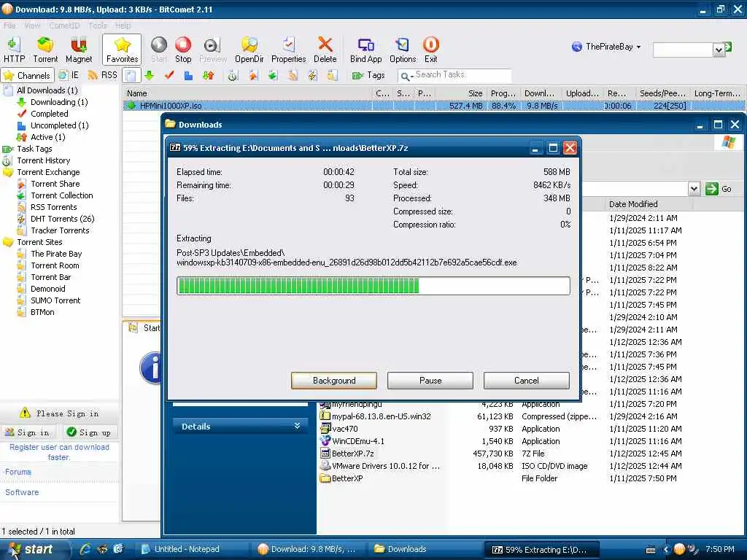Pause the 7-Zip extraction
Viewport: 747px width, 560px height.
(430, 381)
